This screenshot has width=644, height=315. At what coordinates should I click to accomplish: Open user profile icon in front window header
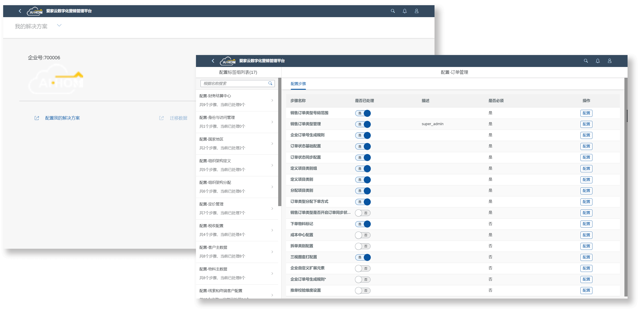tap(610, 61)
